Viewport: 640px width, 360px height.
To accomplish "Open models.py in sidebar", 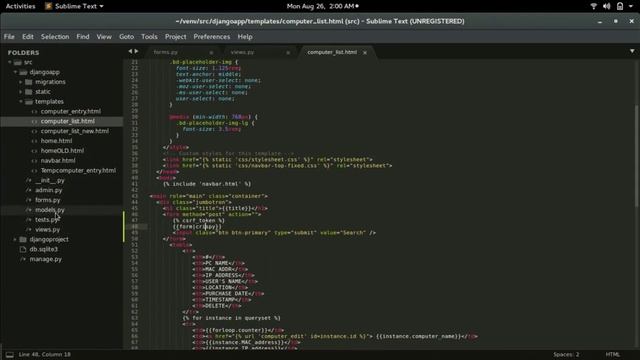I will coord(50,210).
